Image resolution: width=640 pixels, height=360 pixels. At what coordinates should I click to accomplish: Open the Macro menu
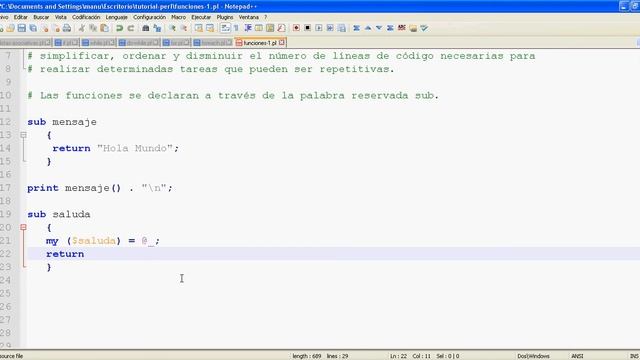coord(178,17)
